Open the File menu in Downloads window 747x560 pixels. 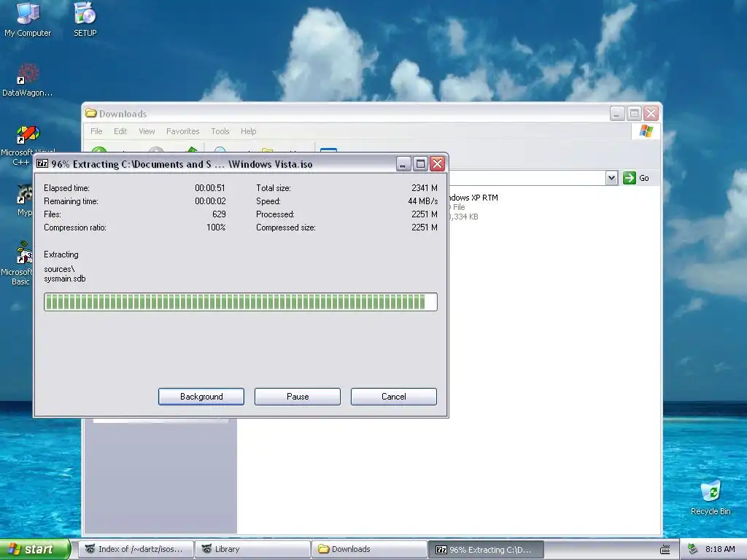(x=96, y=131)
